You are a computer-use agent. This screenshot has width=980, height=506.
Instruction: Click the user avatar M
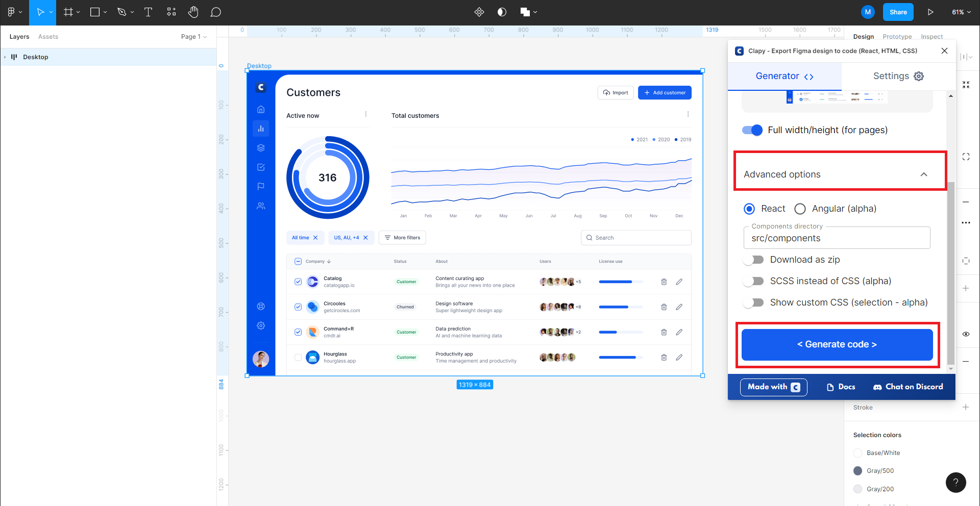coord(868,12)
